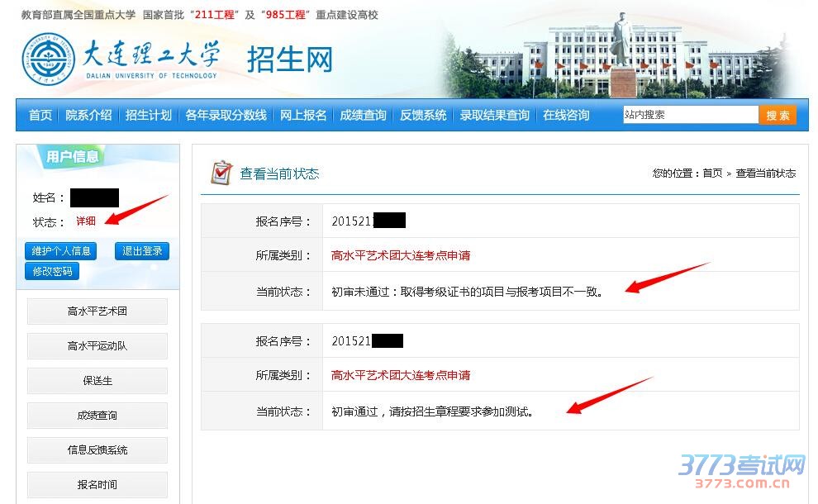Image resolution: width=818 pixels, height=504 pixels.
Task: Open 信息反馈系统 in the sidebar
Action: (x=97, y=450)
